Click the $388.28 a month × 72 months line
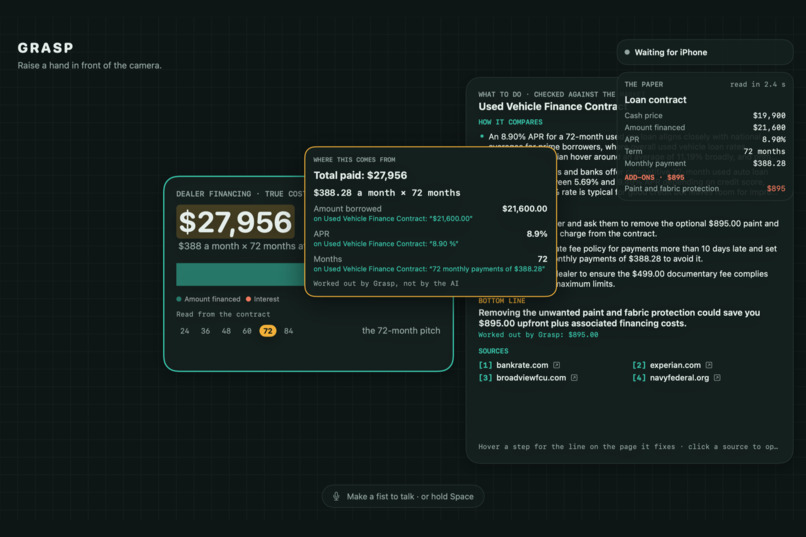 pyautogui.click(x=387, y=193)
